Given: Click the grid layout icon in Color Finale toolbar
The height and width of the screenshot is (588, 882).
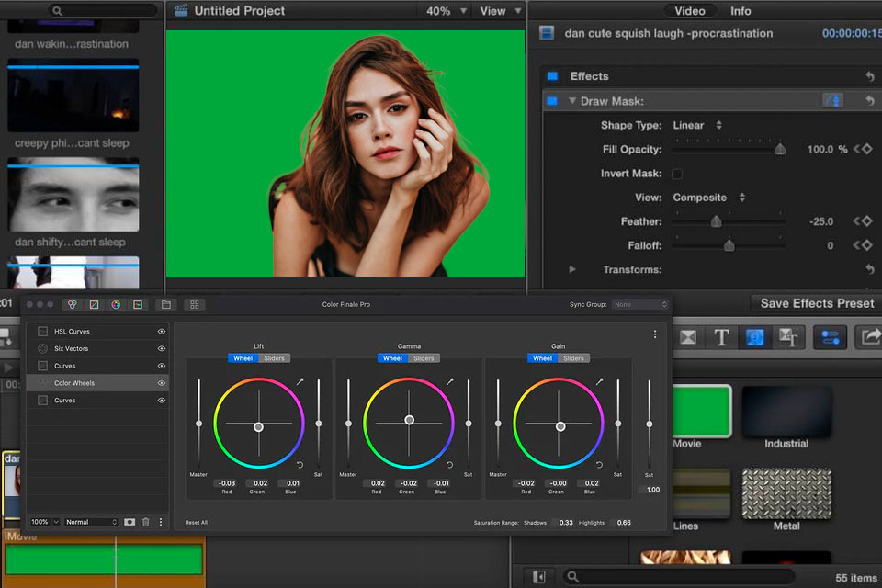Looking at the screenshot, I should [195, 304].
